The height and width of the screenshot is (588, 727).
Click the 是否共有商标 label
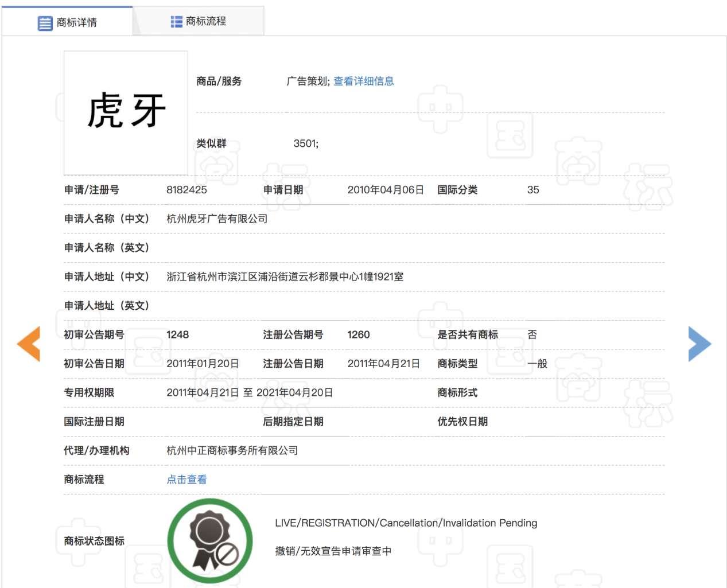point(468,334)
